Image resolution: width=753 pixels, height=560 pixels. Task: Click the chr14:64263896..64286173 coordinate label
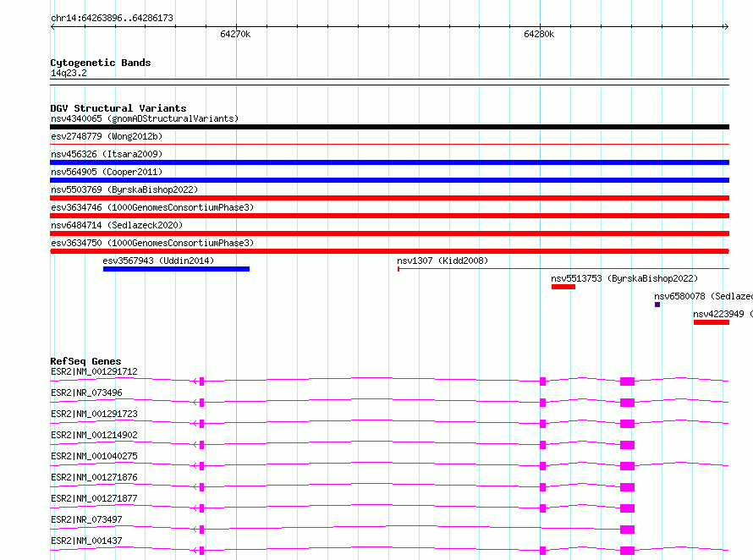[x=112, y=18]
